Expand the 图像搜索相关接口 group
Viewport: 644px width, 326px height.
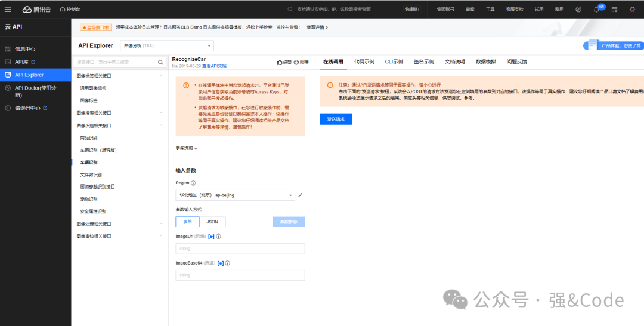coord(119,113)
